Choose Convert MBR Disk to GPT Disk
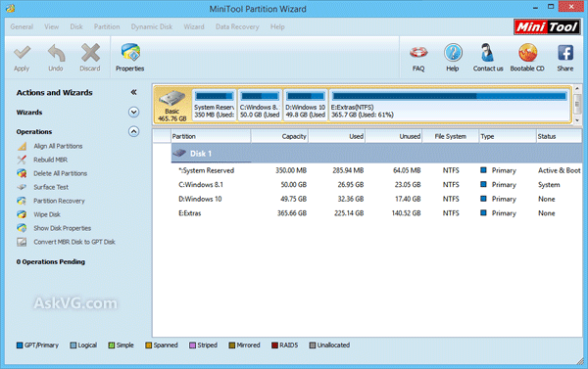 pyautogui.click(x=74, y=242)
